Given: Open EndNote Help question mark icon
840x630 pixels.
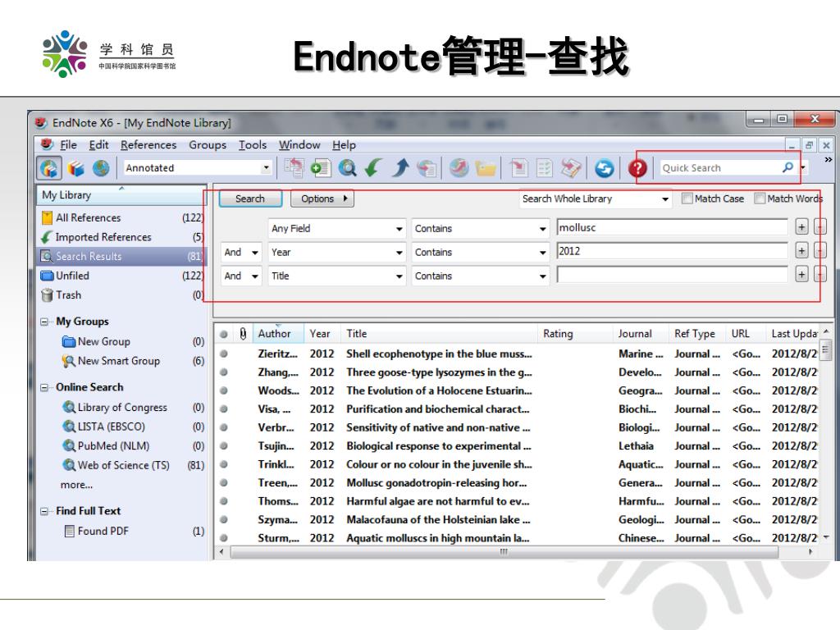Looking at the screenshot, I should pos(637,168).
